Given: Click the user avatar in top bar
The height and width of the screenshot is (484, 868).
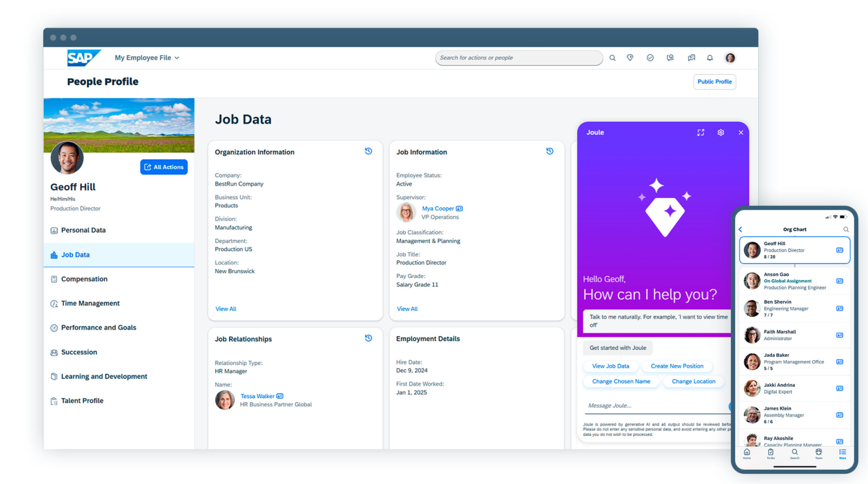Looking at the screenshot, I should 730,58.
